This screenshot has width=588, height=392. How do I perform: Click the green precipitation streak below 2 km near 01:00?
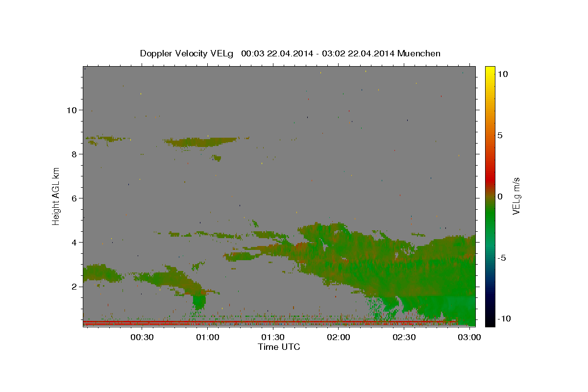[x=199, y=301]
